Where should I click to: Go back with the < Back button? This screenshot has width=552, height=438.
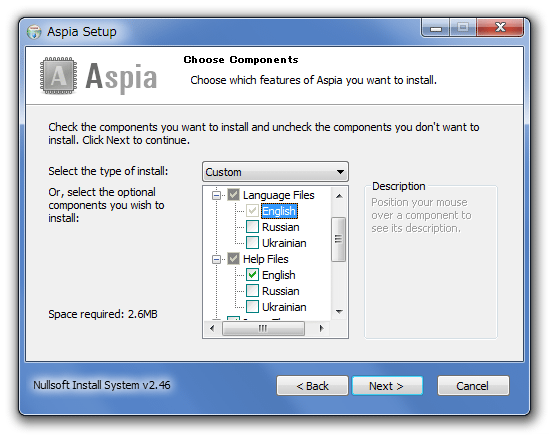click(312, 386)
